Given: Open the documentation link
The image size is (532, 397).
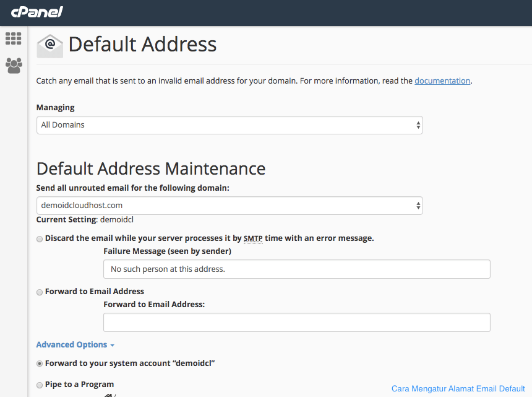Looking at the screenshot, I should tap(442, 81).
